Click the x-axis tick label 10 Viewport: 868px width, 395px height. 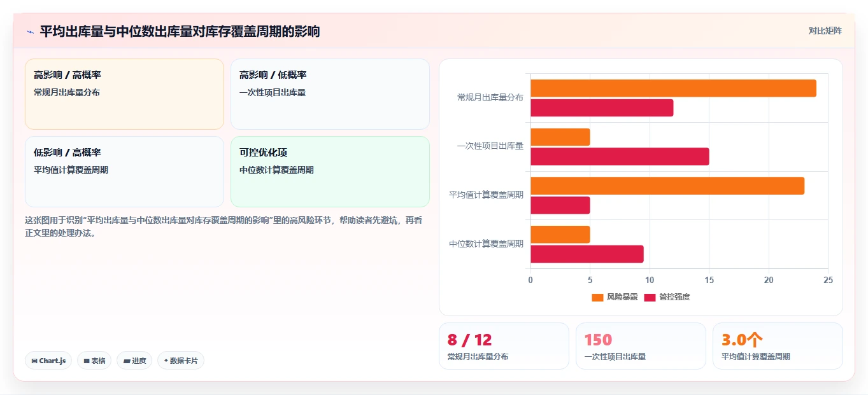tap(650, 280)
